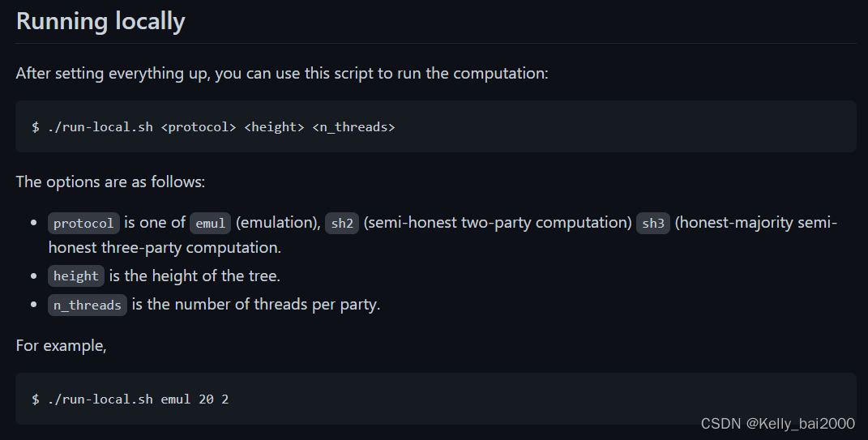Screen dimensions: 868x440
Task: Click the "For example," paragraph
Action: tap(62, 345)
